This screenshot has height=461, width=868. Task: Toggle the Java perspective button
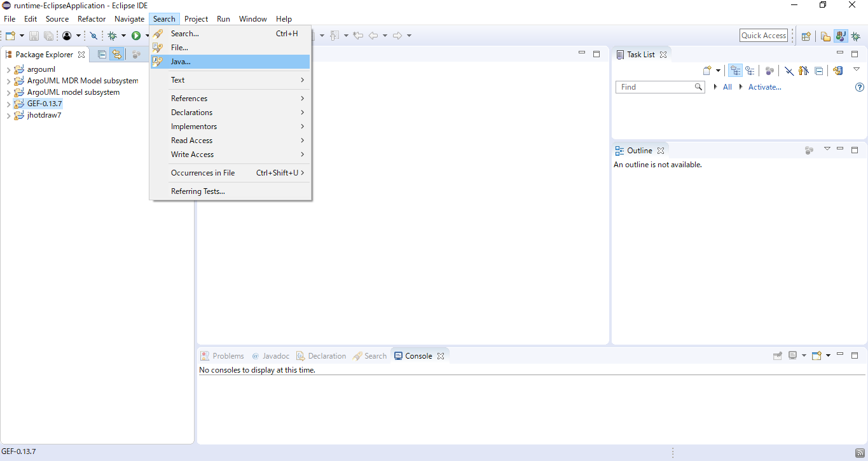tap(841, 36)
